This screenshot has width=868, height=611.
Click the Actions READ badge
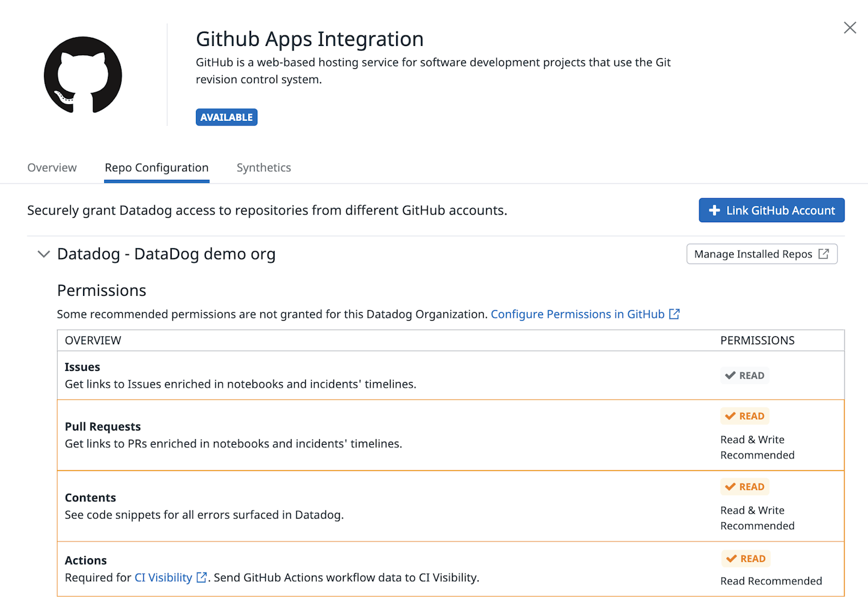(746, 559)
